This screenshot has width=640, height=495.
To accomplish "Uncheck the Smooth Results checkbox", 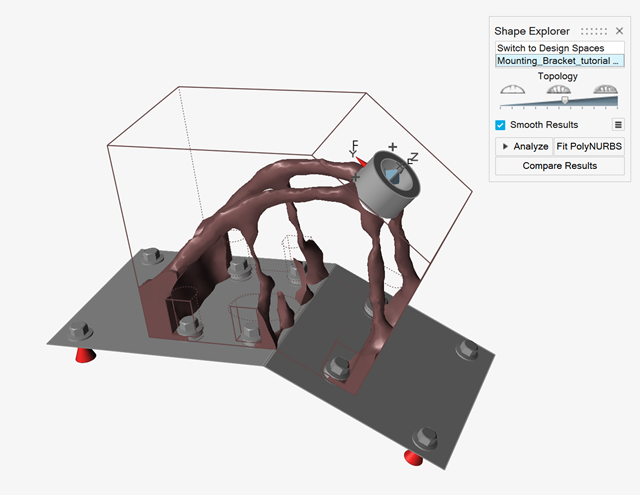I will [501, 125].
